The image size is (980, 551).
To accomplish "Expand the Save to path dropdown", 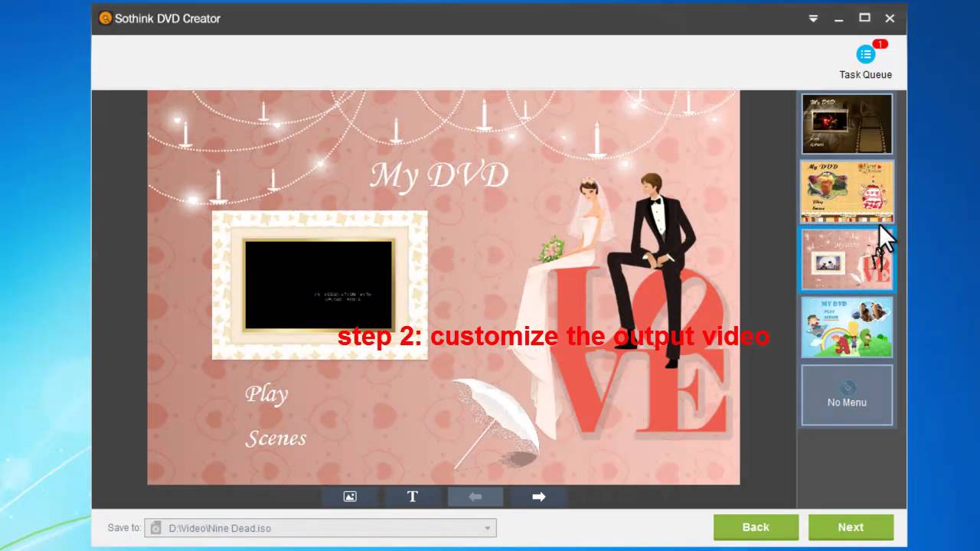I will pyautogui.click(x=487, y=528).
